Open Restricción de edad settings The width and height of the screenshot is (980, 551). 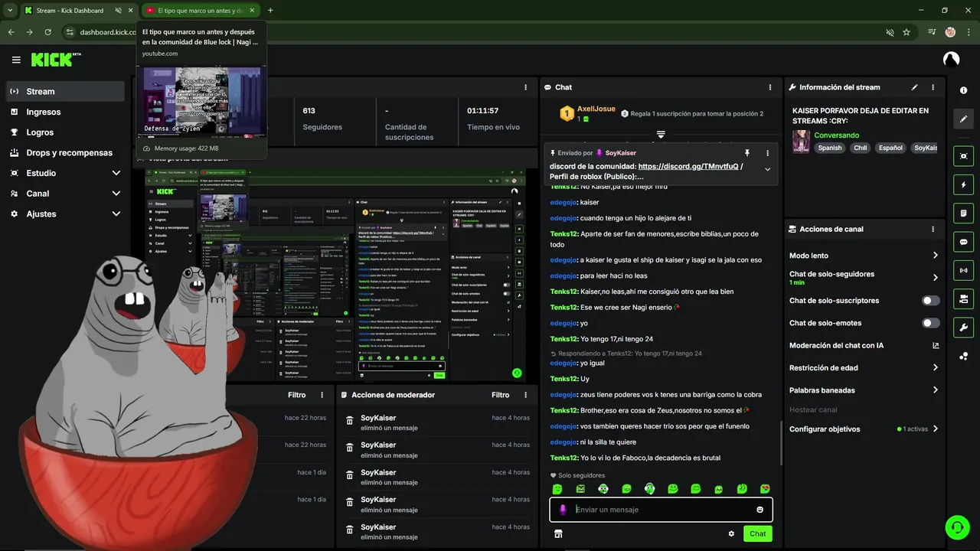click(864, 368)
